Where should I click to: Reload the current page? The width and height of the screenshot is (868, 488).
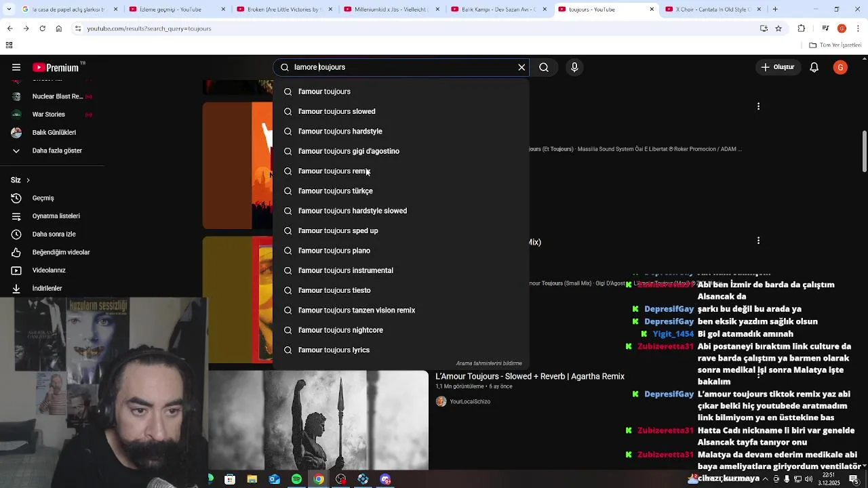(x=42, y=28)
